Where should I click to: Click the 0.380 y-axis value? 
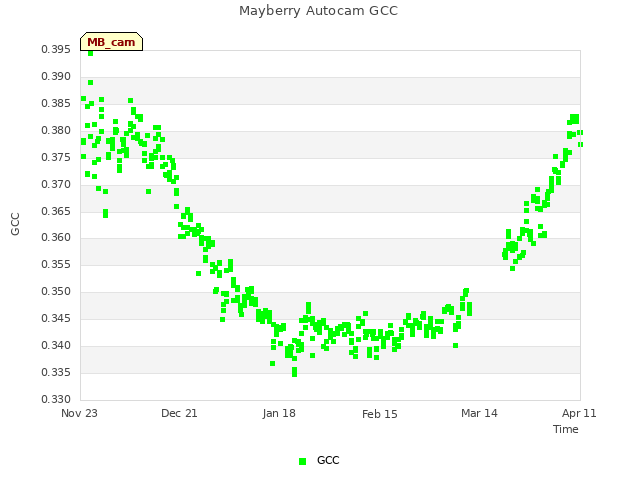(56, 130)
